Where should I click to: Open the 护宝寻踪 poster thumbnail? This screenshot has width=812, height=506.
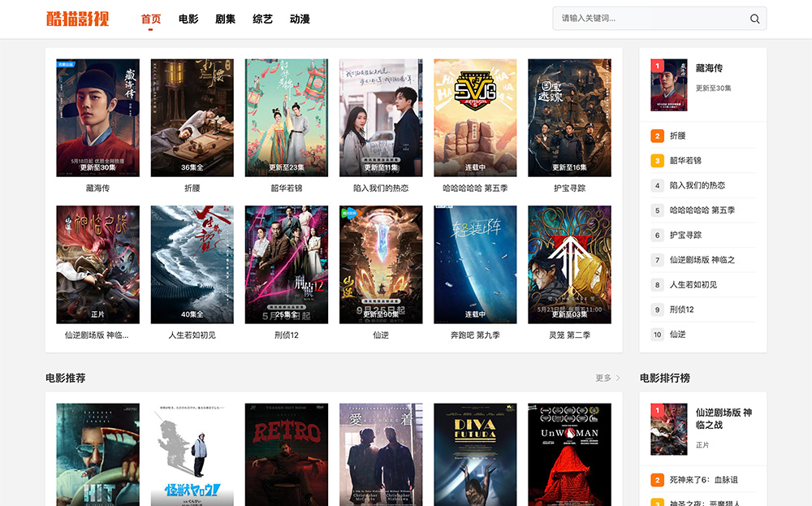570,118
